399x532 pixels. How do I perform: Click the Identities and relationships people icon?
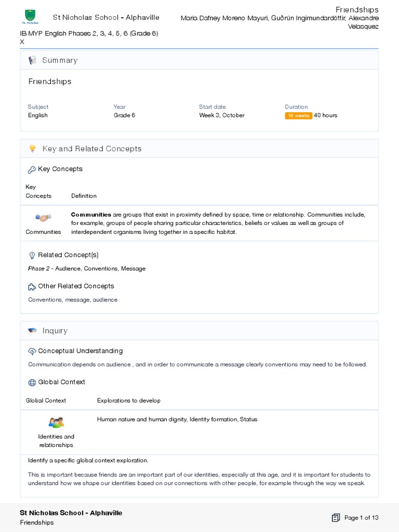point(56,422)
